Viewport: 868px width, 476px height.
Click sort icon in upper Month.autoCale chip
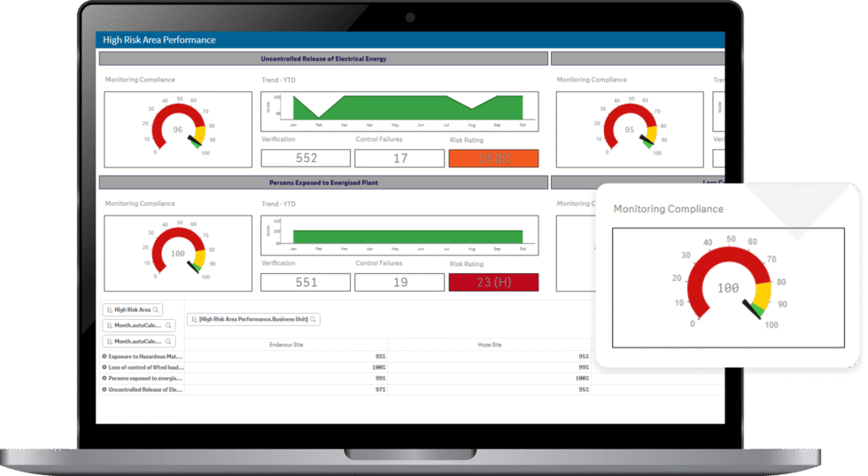tap(110, 325)
